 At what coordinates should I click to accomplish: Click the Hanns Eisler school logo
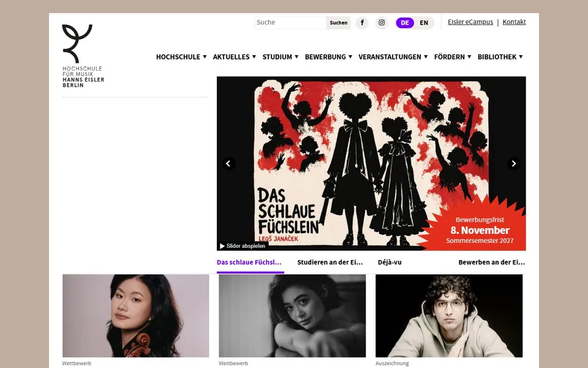[x=83, y=56]
